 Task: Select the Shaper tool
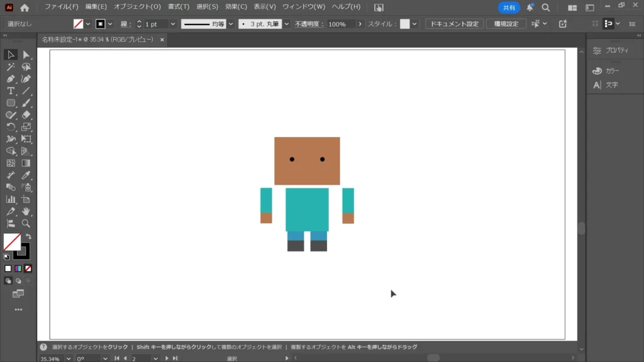click(x=11, y=115)
